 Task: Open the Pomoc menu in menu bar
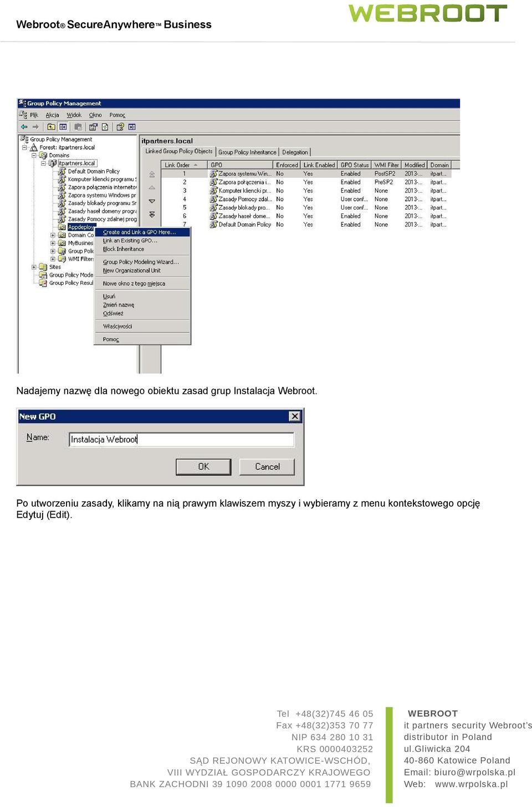pos(117,115)
